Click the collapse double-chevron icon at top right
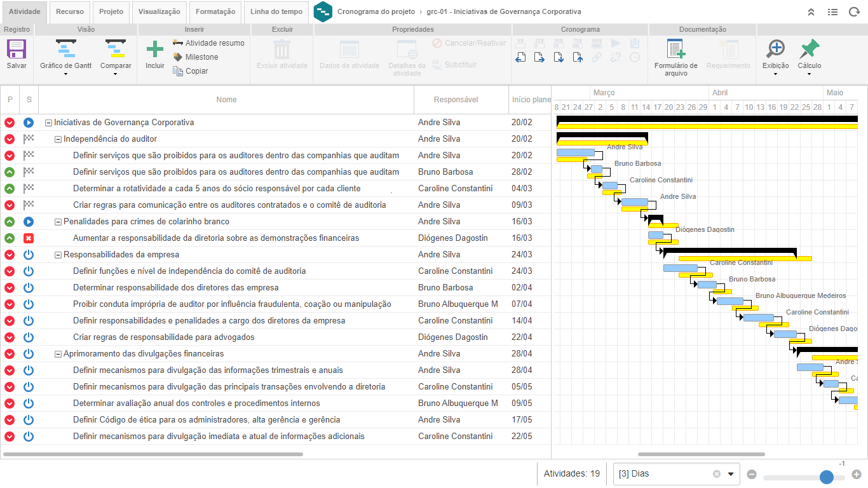The image size is (868, 488). click(811, 12)
